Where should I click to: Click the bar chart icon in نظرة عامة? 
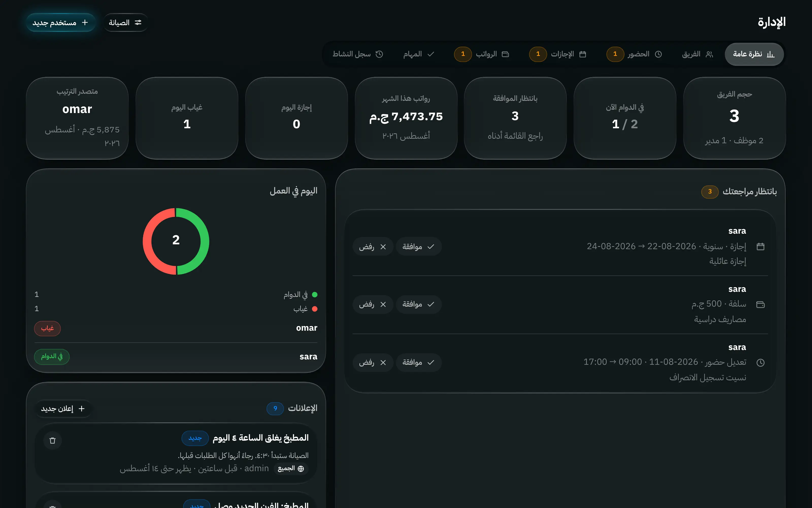(x=771, y=54)
